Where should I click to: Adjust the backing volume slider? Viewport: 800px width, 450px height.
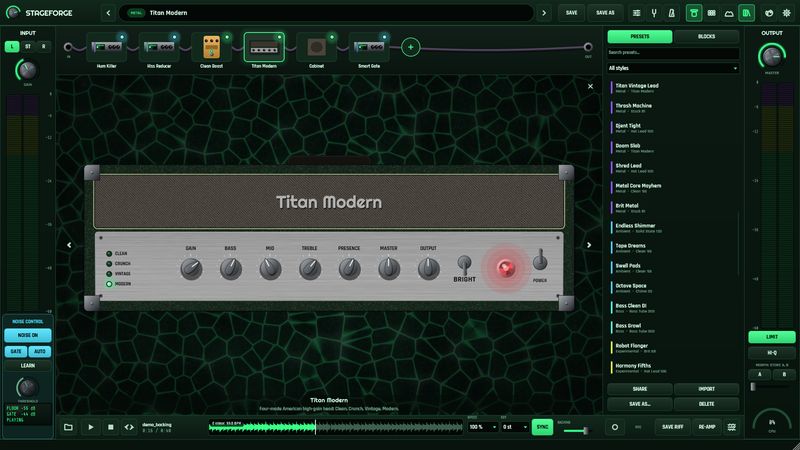click(577, 431)
